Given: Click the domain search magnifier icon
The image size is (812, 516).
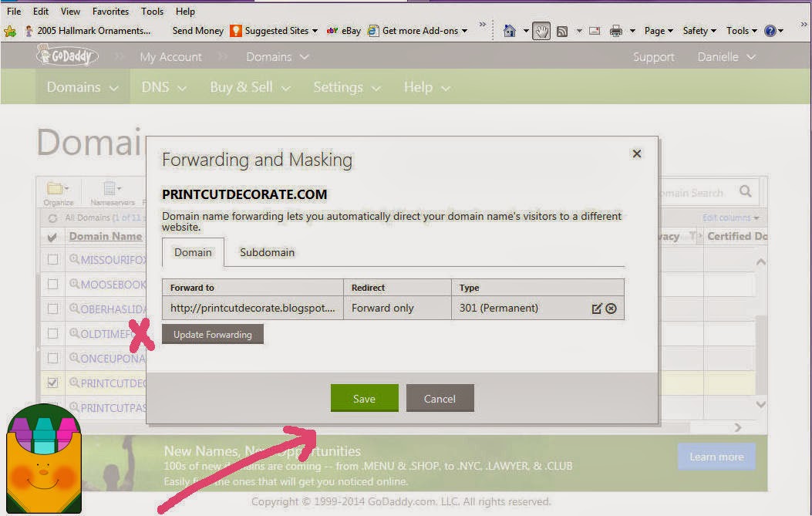Looking at the screenshot, I should click(745, 191).
